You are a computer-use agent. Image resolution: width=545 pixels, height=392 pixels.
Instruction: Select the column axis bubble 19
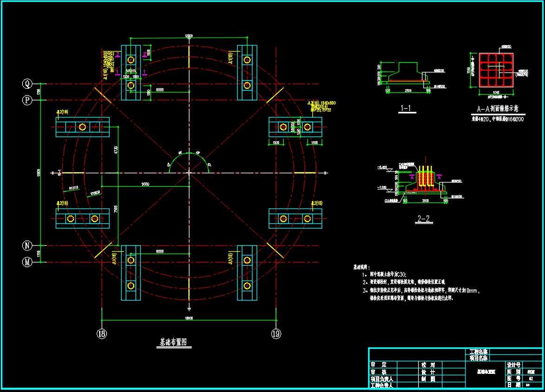point(276,334)
